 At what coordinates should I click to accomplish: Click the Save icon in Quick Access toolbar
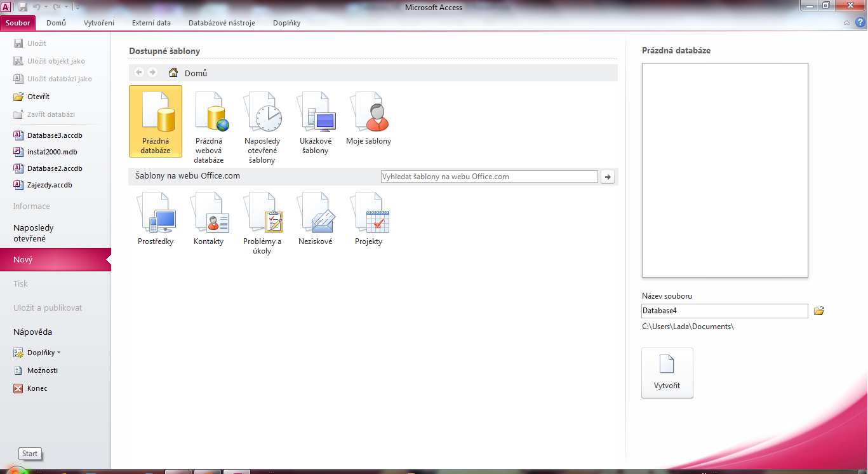pos(23,7)
